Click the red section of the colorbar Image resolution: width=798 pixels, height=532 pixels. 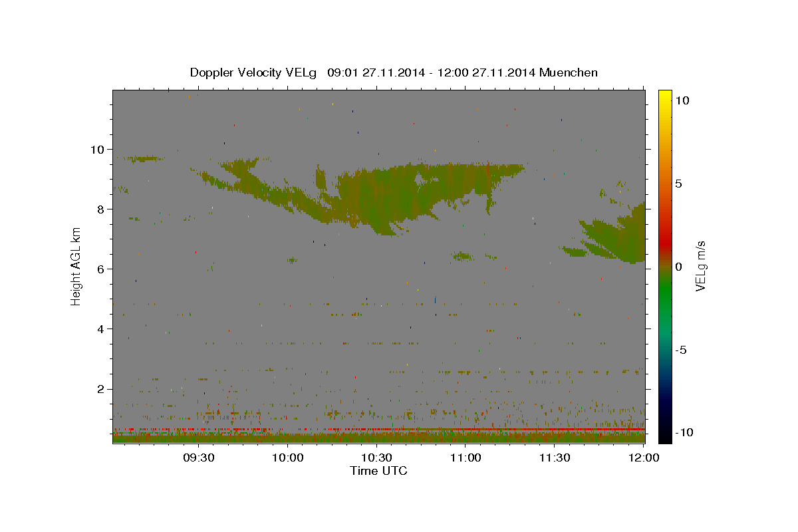664,243
